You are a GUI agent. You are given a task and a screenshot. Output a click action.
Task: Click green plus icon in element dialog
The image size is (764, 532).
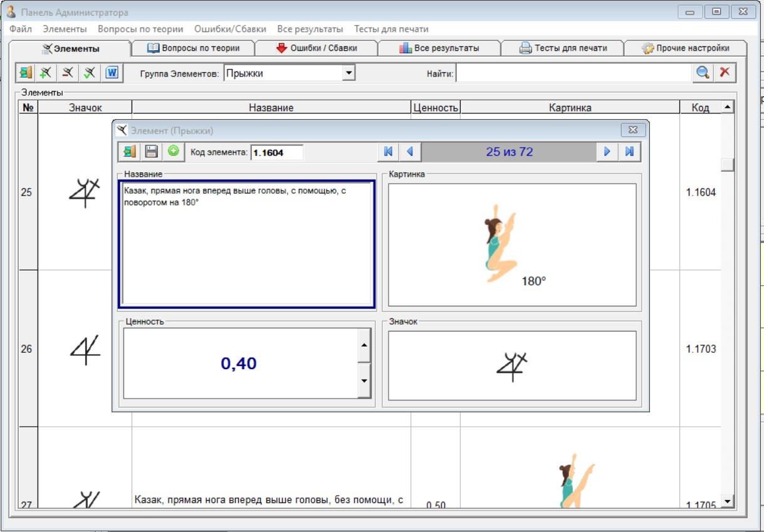173,152
